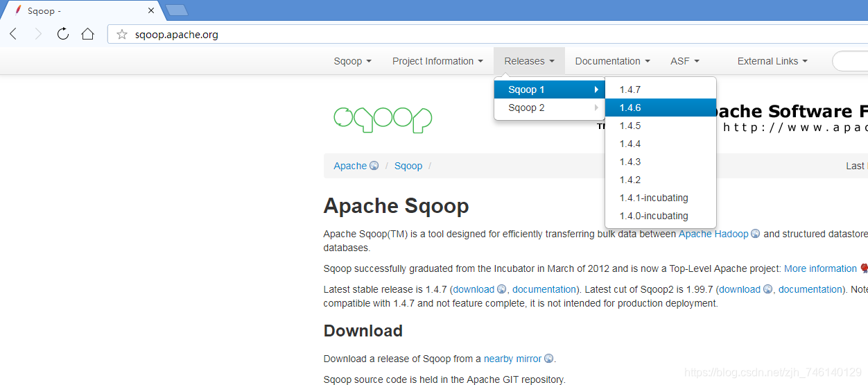Open the More information link
This screenshot has width=868, height=385.
(x=820, y=268)
